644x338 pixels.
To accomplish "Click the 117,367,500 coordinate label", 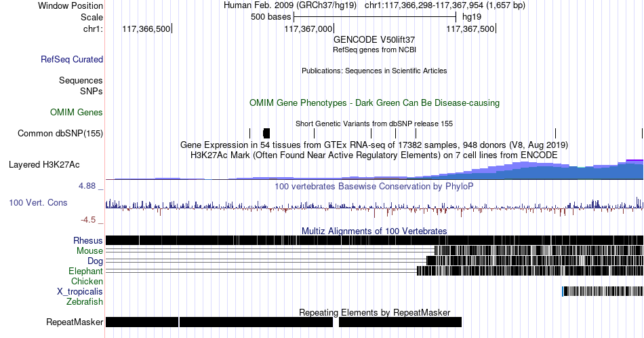I will (x=470, y=29).
